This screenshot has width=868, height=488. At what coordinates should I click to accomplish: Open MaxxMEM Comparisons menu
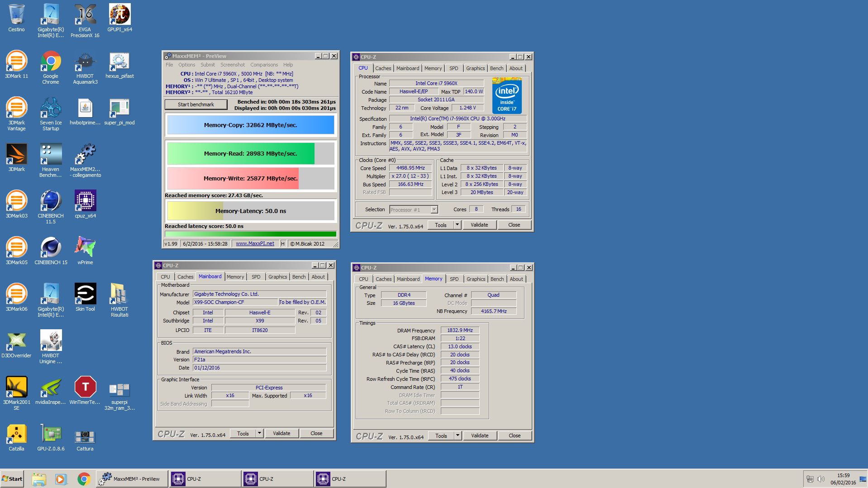pyautogui.click(x=264, y=65)
